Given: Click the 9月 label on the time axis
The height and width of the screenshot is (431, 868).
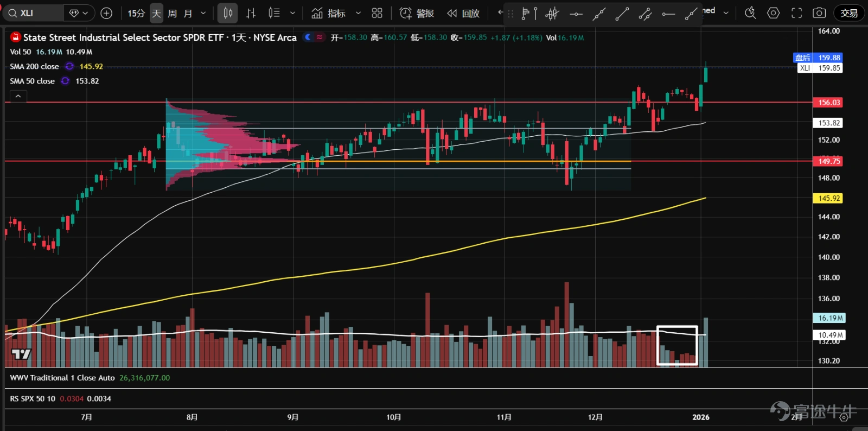Looking at the screenshot, I should pos(293,417).
